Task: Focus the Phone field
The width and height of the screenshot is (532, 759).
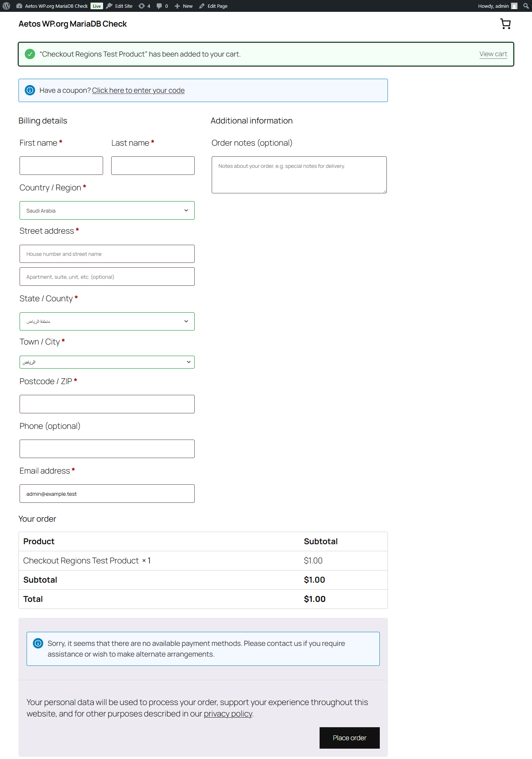Action: pyautogui.click(x=107, y=449)
